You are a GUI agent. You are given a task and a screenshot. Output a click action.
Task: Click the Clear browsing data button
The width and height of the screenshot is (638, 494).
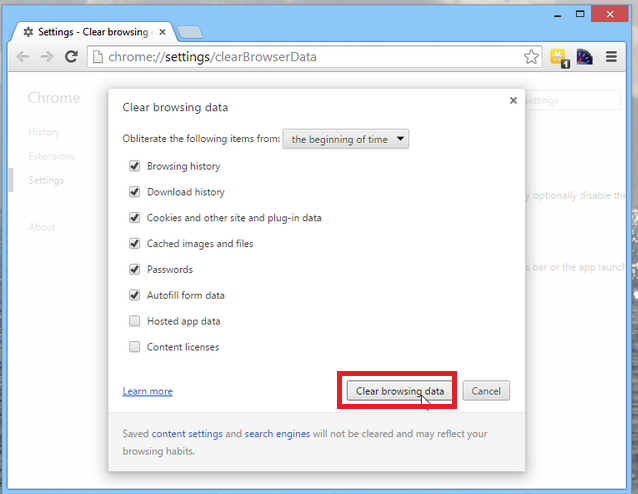400,391
